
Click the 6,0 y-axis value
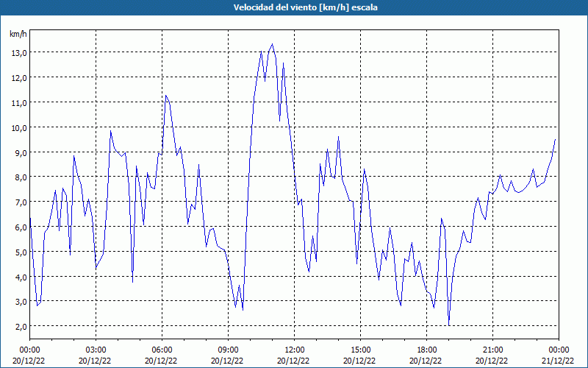pyautogui.click(x=21, y=227)
